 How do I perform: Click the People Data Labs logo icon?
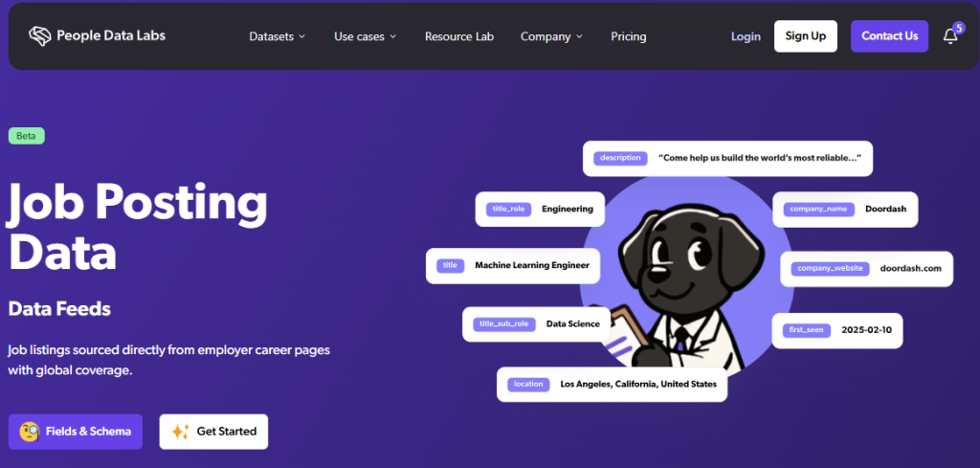tap(39, 36)
